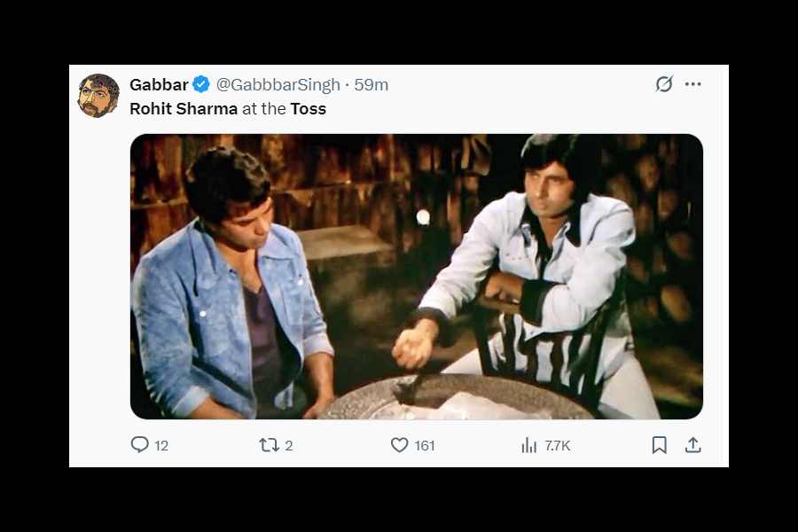
Task: Like the tweet with the heart icon
Action: coord(400,445)
